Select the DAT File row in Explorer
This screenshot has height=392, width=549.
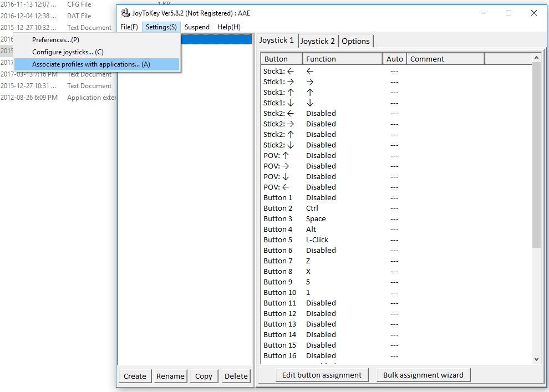click(x=58, y=16)
